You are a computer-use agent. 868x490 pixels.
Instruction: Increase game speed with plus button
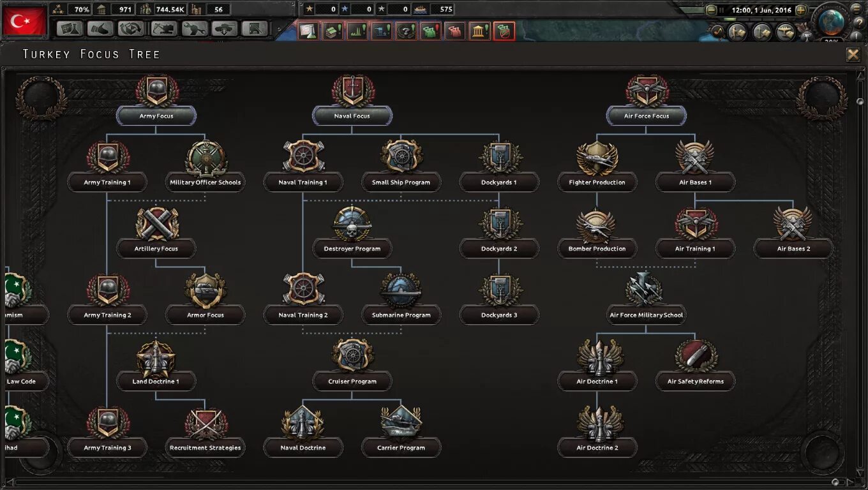(x=801, y=10)
